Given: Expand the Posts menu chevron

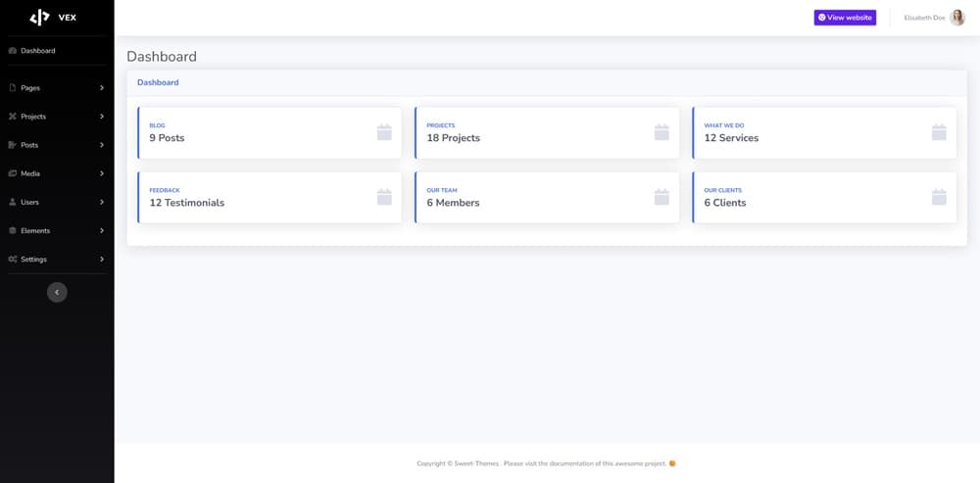Looking at the screenshot, I should (102, 145).
